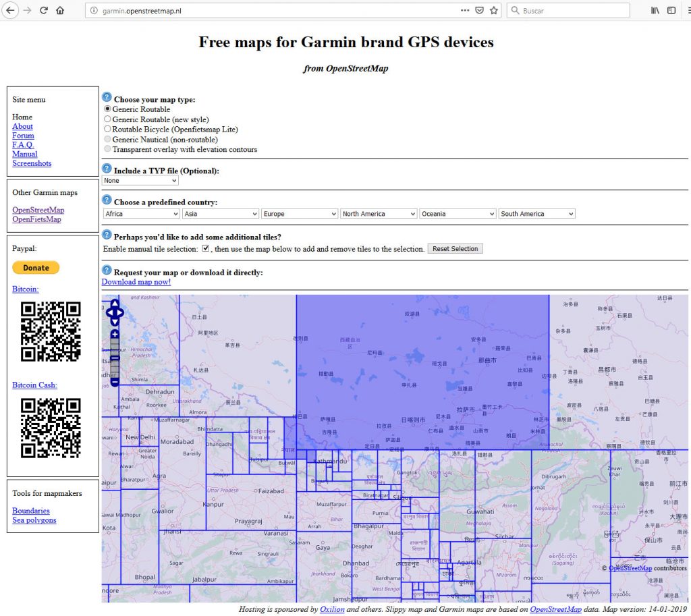Click the Bitcoin Cash QR code image
This screenshot has width=691, height=616.
[51, 428]
